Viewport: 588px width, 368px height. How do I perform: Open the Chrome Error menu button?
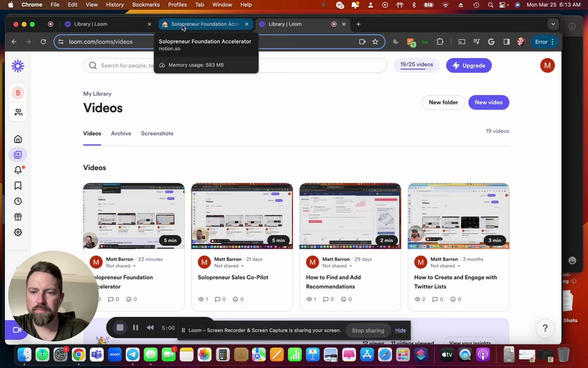click(544, 41)
